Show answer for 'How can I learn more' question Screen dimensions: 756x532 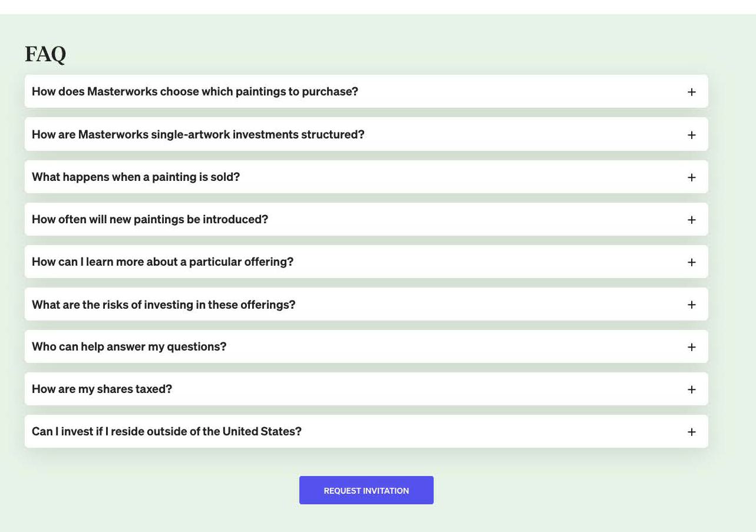pos(163,262)
